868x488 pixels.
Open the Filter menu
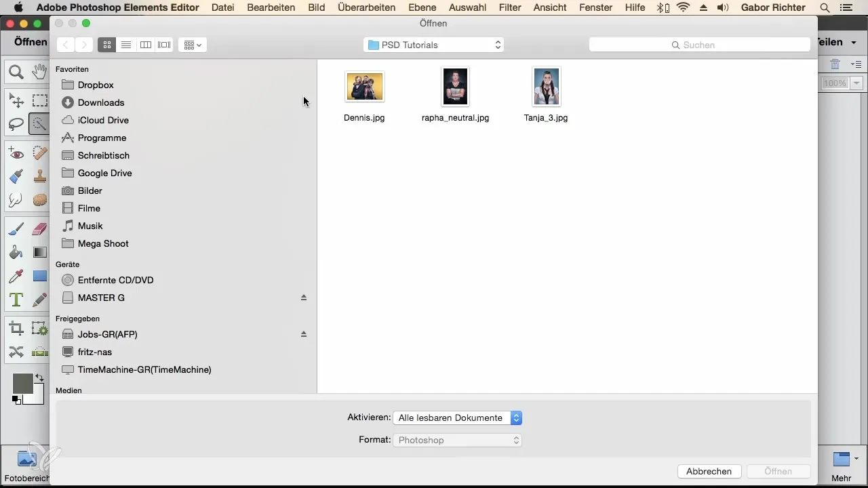coord(509,7)
